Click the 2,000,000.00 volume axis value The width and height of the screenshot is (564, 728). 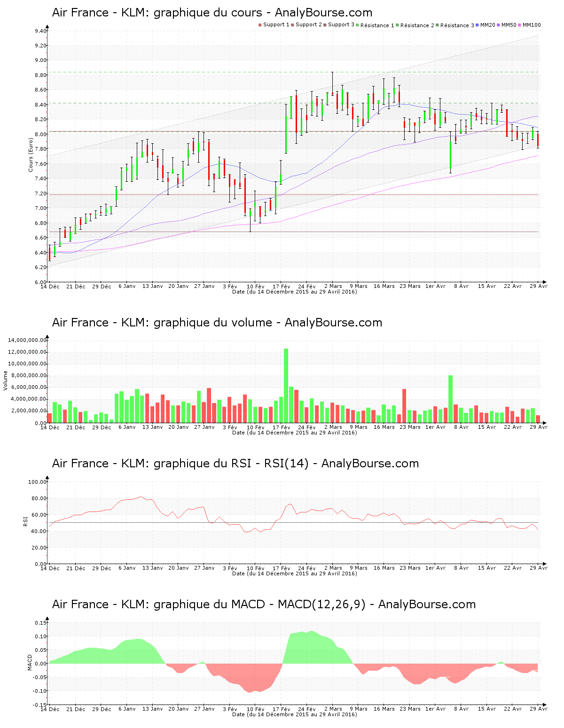(x=29, y=411)
